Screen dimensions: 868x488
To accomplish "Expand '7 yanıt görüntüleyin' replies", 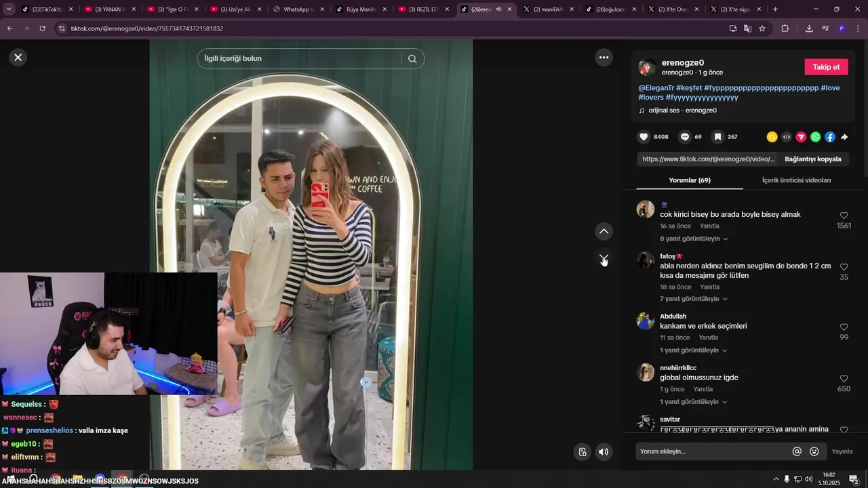I will point(694,299).
